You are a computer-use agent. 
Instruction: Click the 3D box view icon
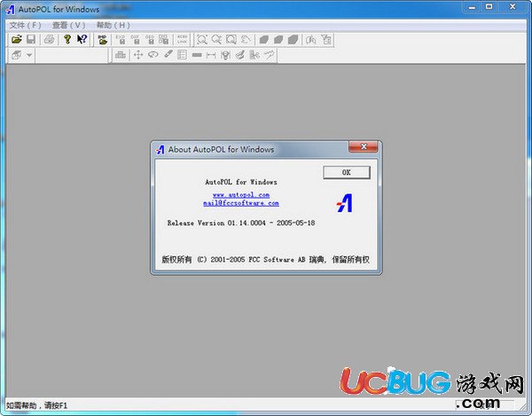16,55
